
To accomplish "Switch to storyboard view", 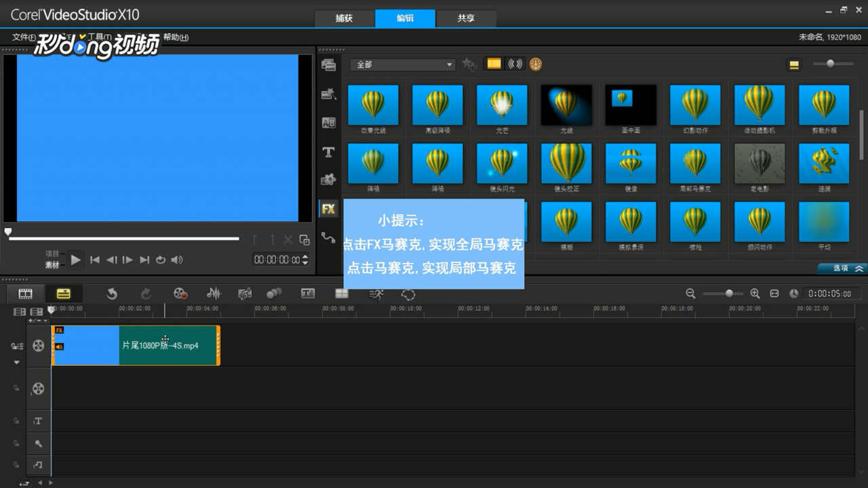I will (25, 293).
